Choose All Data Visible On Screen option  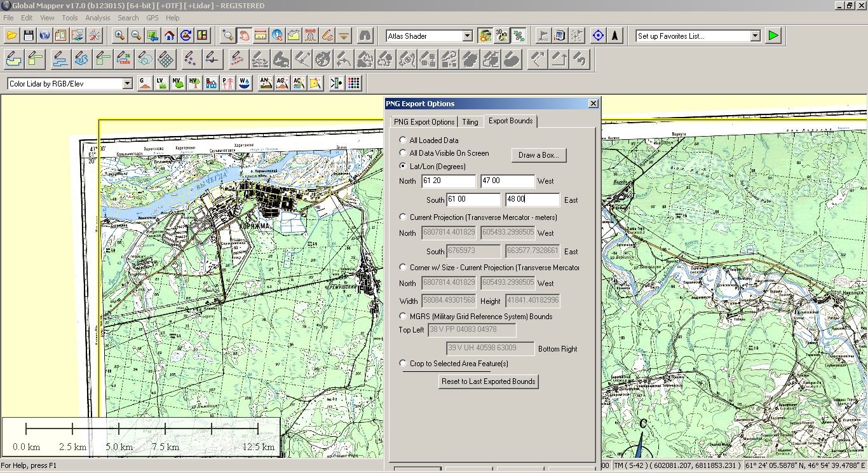(x=403, y=153)
